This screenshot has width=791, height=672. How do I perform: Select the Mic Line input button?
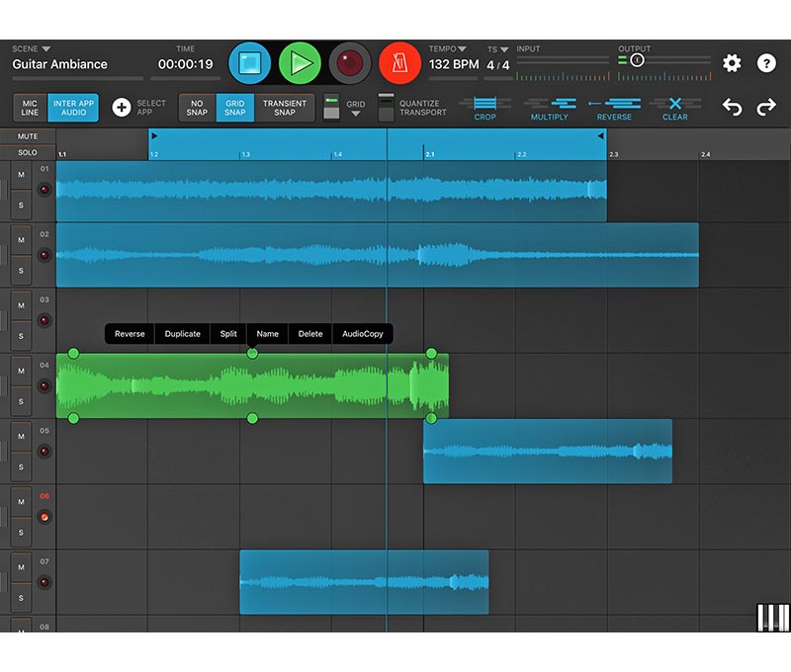coord(30,108)
